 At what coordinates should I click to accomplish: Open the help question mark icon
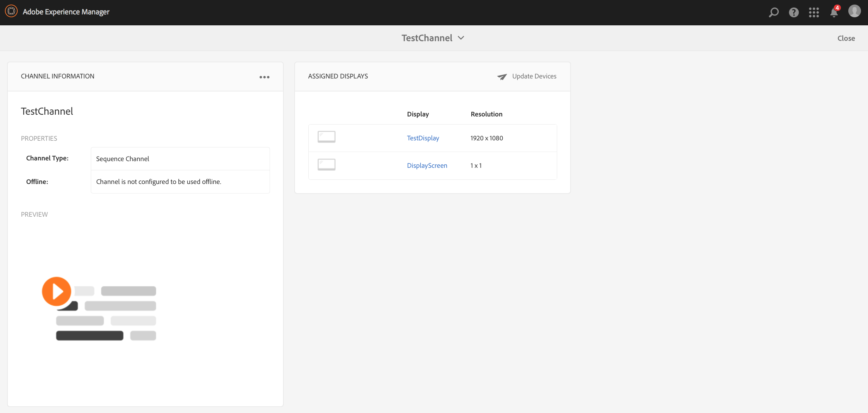coord(793,12)
